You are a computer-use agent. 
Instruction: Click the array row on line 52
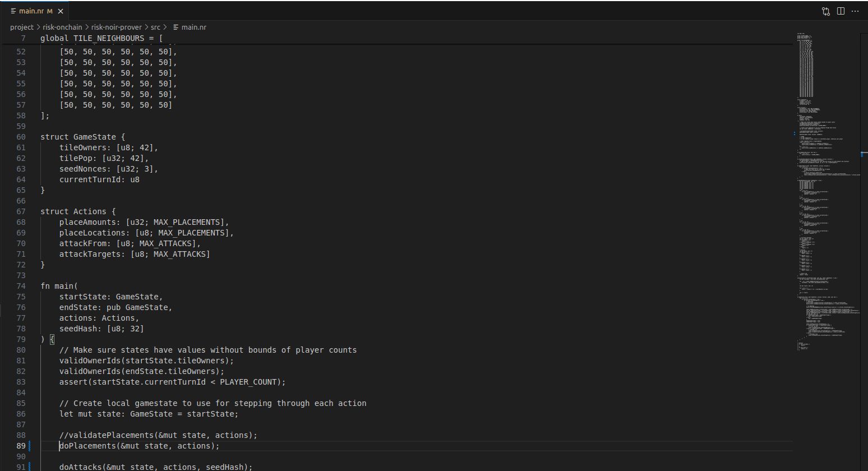[118, 52]
